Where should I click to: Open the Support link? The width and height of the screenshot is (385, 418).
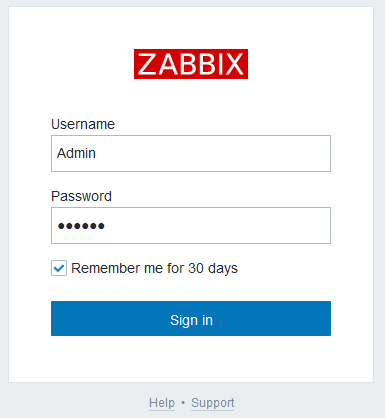click(x=213, y=403)
